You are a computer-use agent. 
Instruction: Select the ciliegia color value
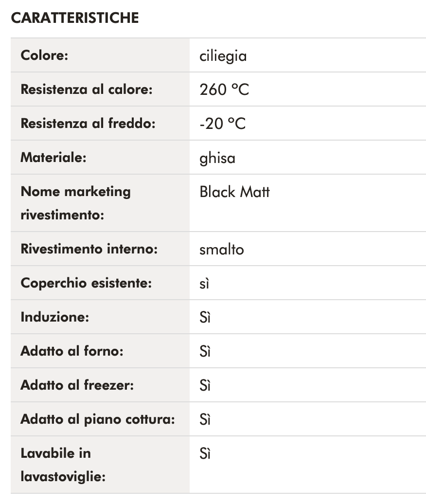223,56
